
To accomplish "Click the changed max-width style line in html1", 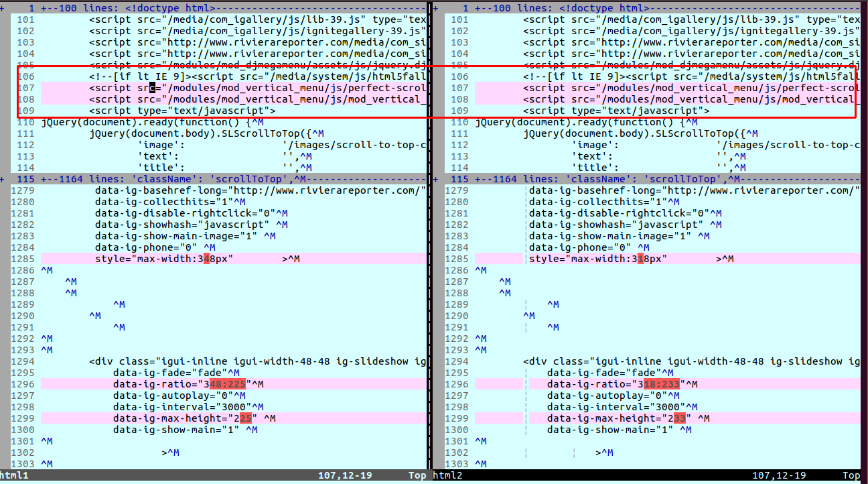I will click(198, 259).
